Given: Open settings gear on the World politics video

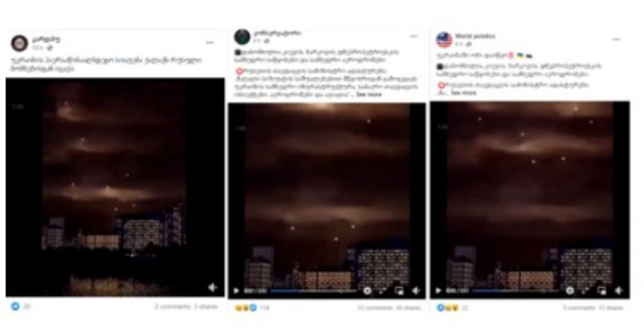Looking at the screenshot, I should click(570, 290).
